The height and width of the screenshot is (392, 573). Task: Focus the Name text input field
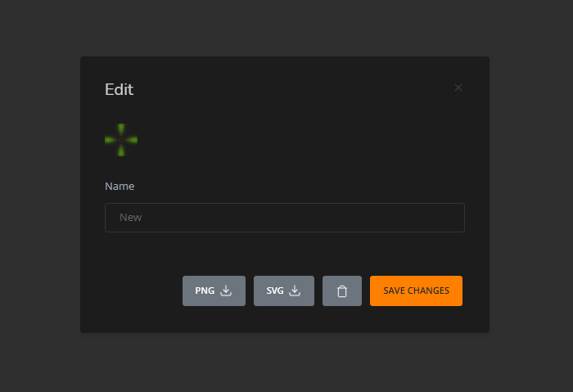(x=284, y=218)
